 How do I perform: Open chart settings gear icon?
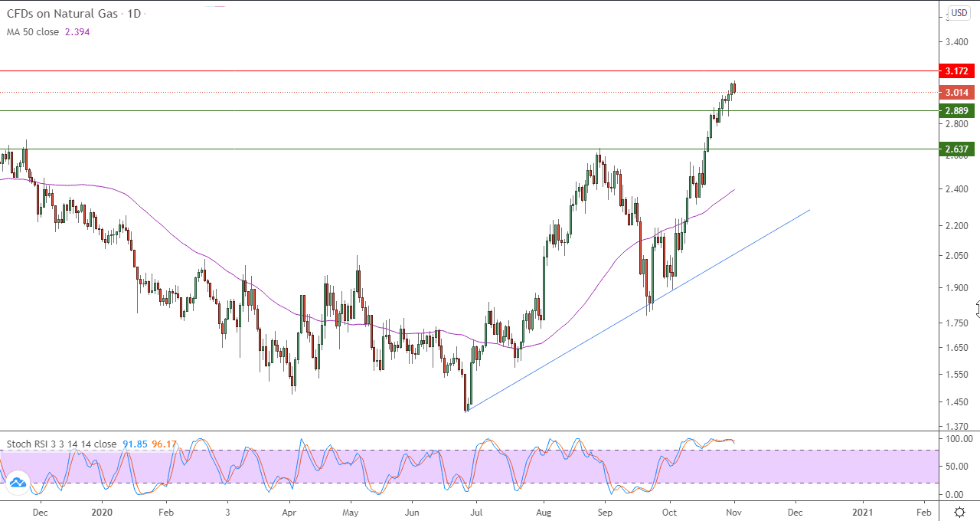959,512
